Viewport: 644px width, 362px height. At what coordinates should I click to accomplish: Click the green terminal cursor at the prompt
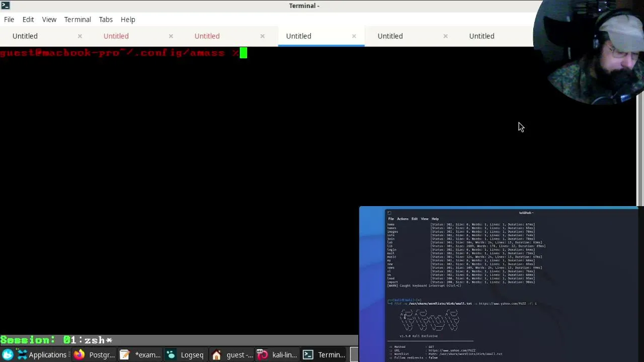click(244, 53)
